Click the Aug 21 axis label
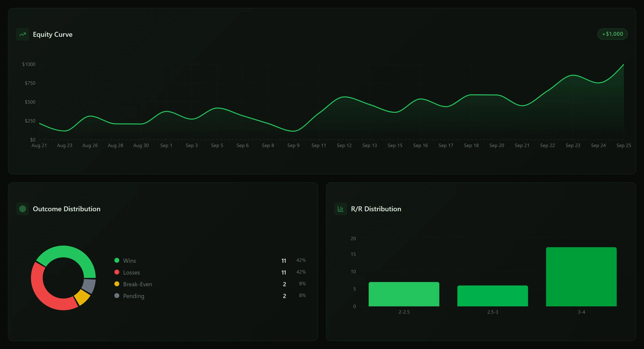 pos(39,145)
